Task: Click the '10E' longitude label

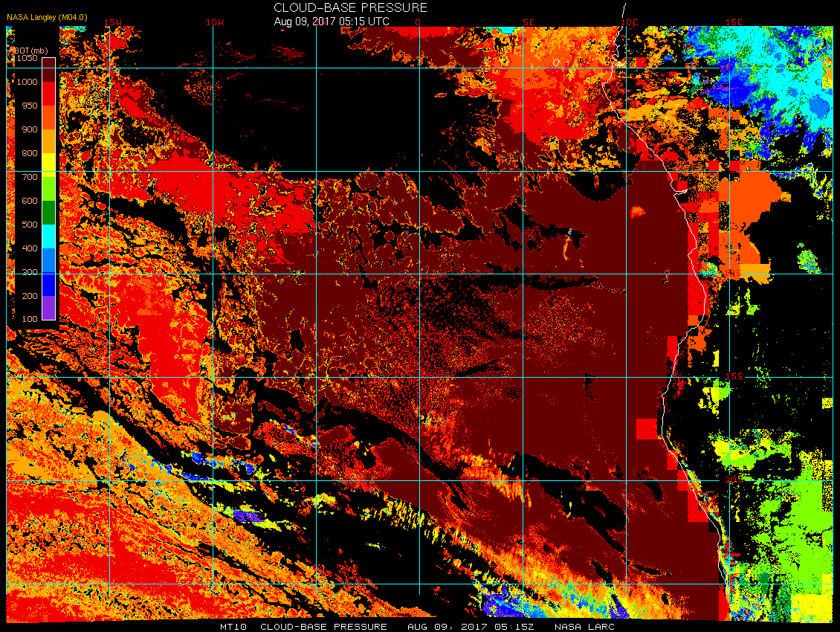Action: click(630, 22)
